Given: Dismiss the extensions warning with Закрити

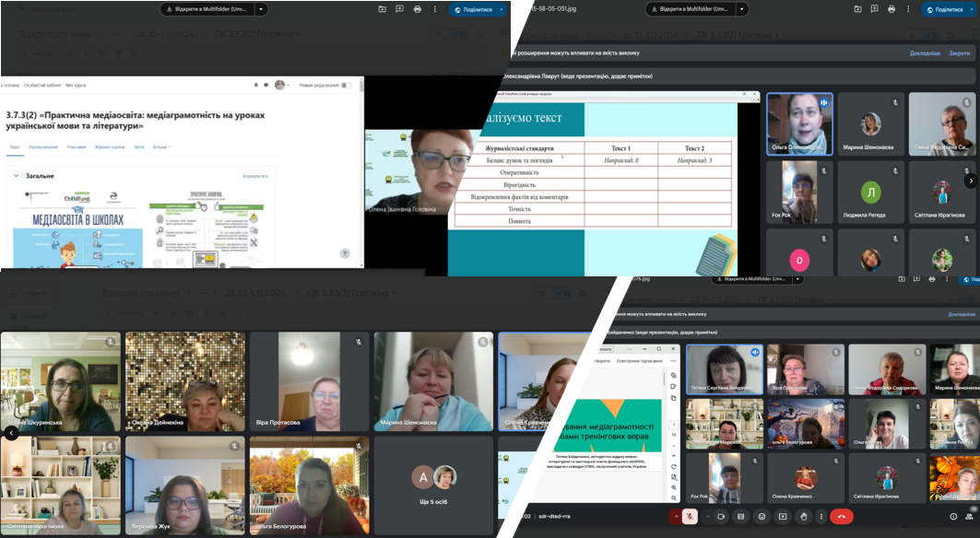Looking at the screenshot, I should click(x=960, y=53).
